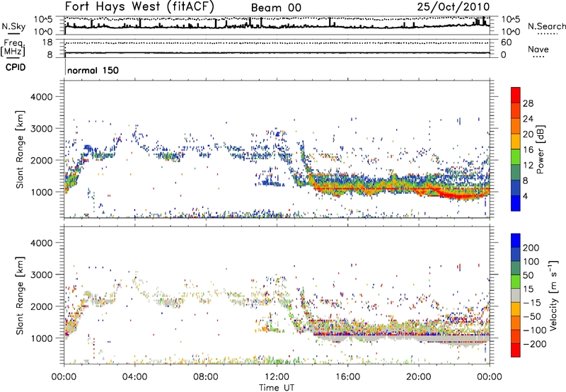Image resolution: width=566 pixels, height=392 pixels.
Task: Click the '-50' velocity colorbar label
Action: (532, 316)
